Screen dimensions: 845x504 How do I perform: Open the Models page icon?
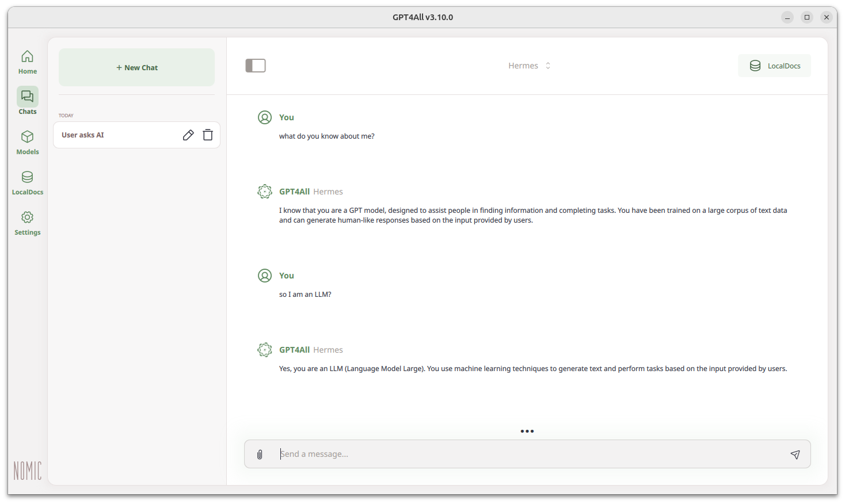pos(27,143)
